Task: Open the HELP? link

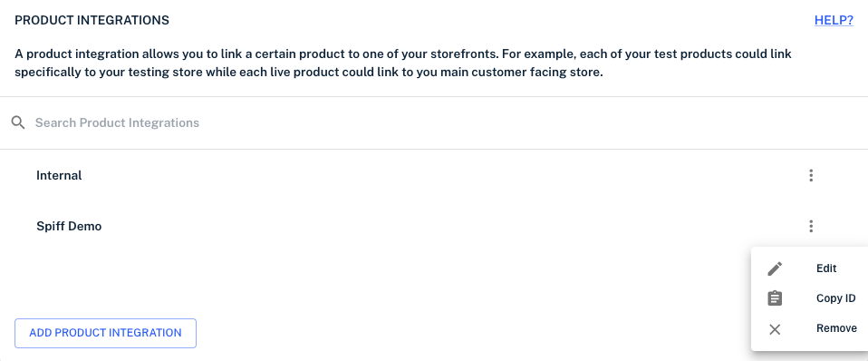Action: (834, 21)
